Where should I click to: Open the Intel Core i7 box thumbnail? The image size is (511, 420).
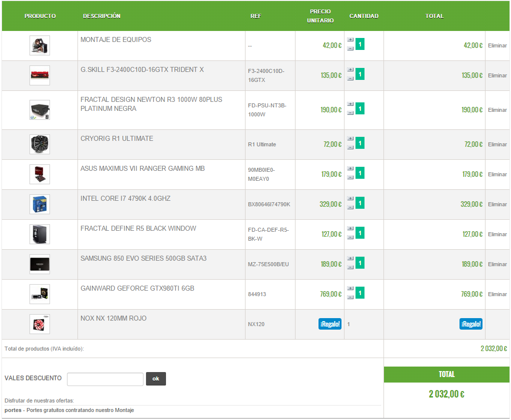40,204
